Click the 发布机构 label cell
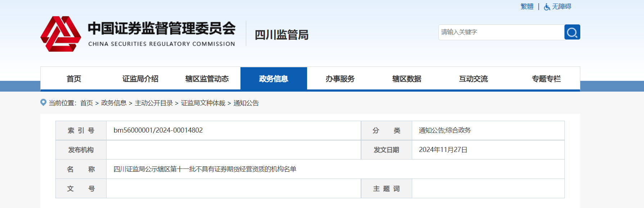Image resolution: width=644 pixels, height=208 pixels. [x=81, y=150]
